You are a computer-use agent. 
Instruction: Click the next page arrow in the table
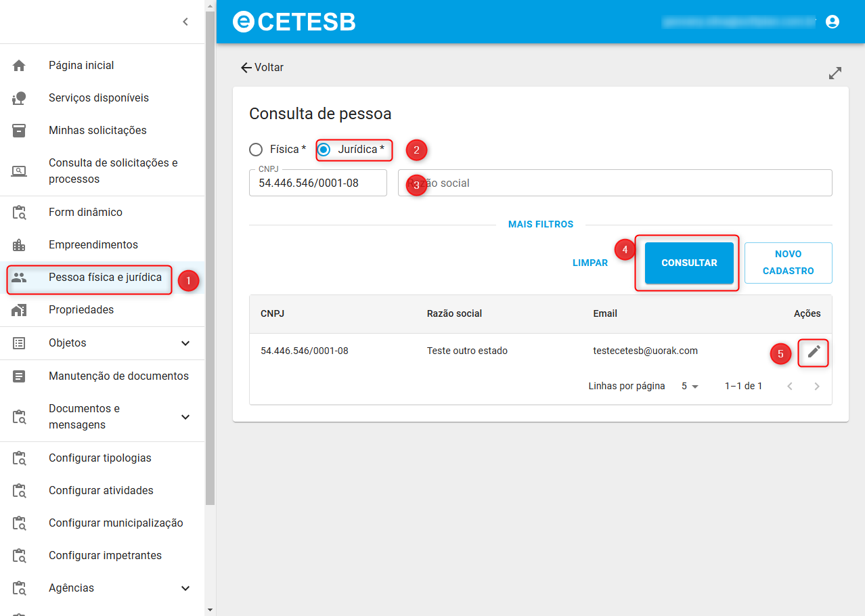[817, 387]
